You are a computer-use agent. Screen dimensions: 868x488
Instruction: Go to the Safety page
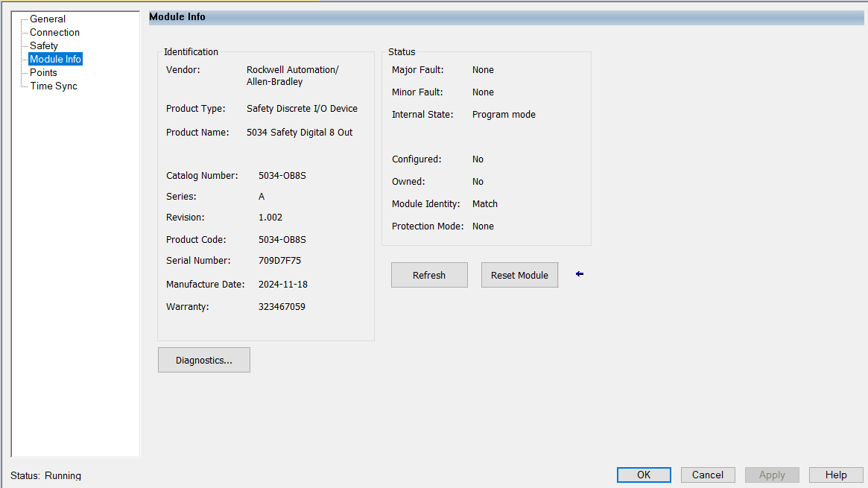pyautogui.click(x=44, y=45)
